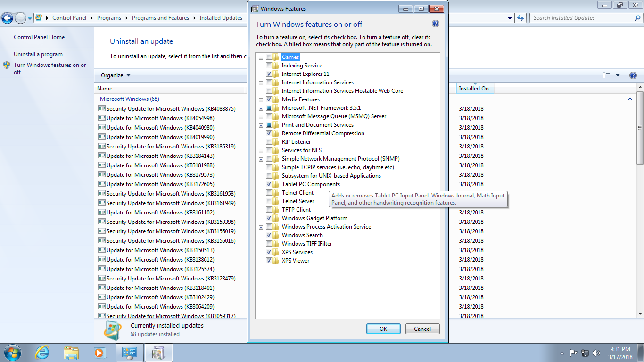Open Windows Media Player from taskbar
Screen dimensions: 644x362
(99, 353)
